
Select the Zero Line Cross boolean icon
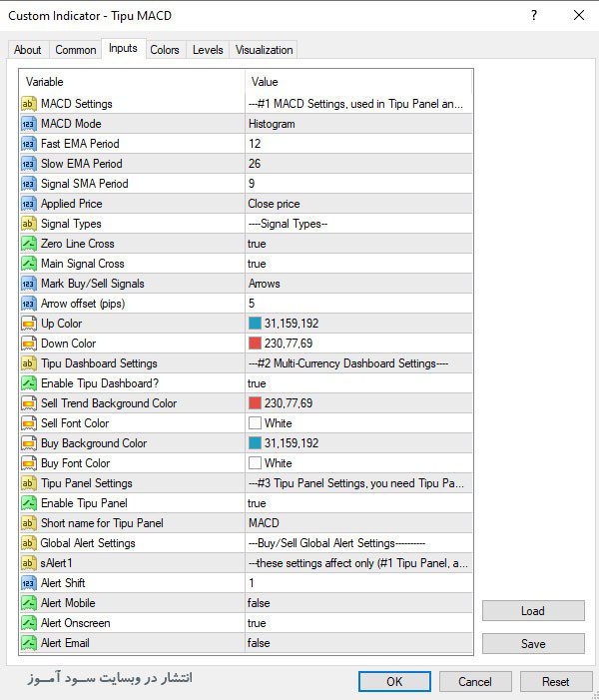pyautogui.click(x=28, y=244)
